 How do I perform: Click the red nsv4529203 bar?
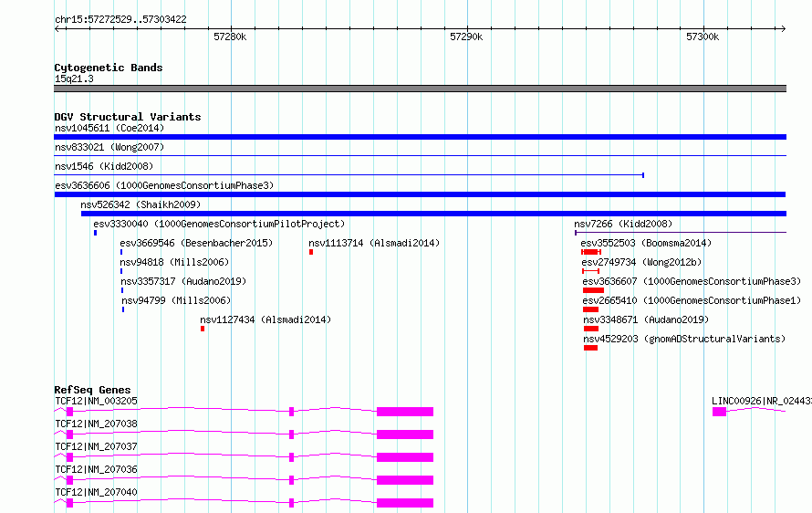(591, 348)
